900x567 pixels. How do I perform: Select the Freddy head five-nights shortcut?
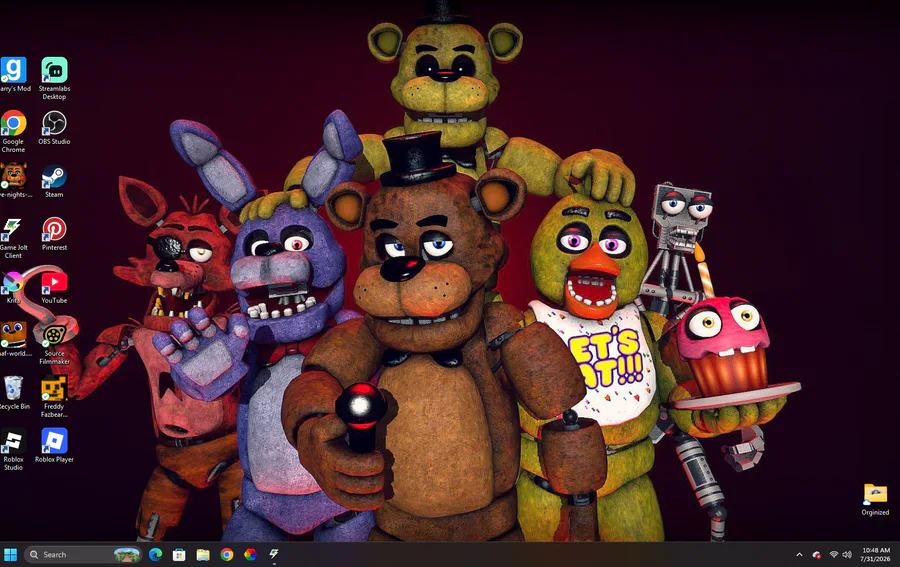14,180
